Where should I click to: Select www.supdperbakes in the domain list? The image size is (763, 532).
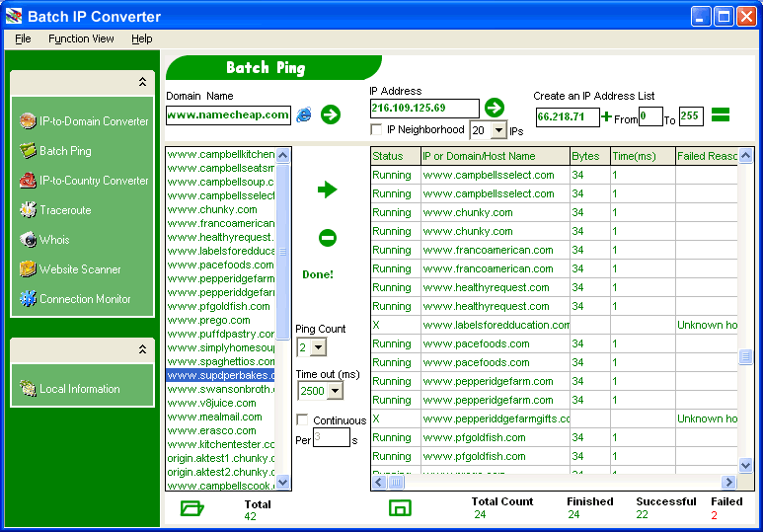click(221, 375)
